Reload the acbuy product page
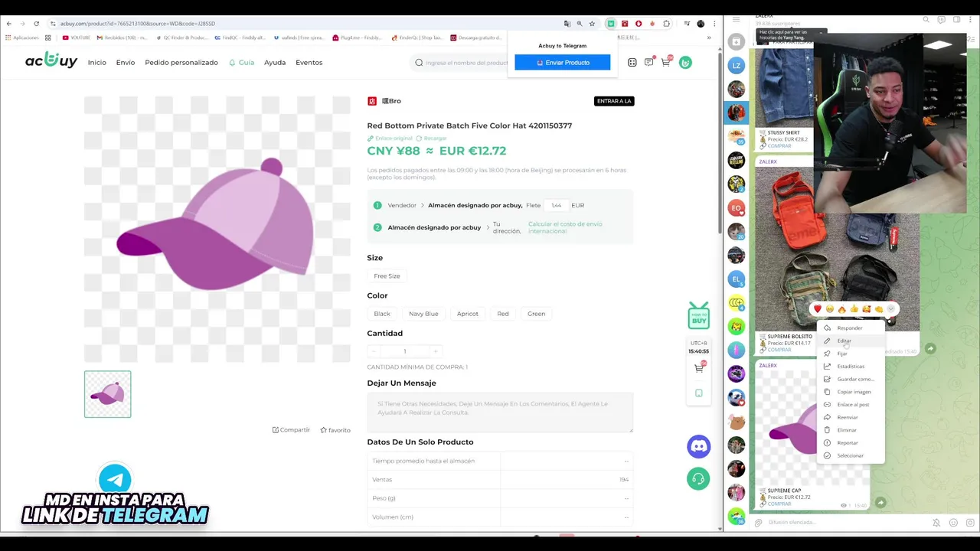Viewport: 980px width, 551px height. pos(36,24)
